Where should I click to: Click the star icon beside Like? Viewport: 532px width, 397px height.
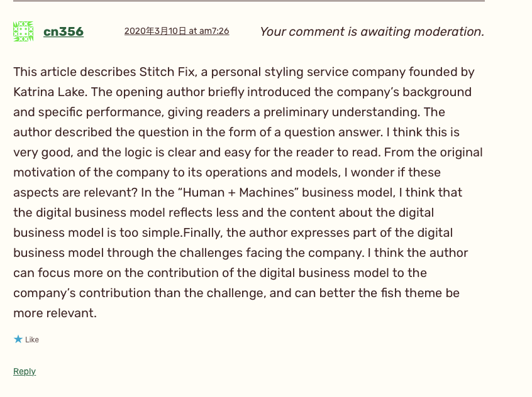(x=18, y=339)
